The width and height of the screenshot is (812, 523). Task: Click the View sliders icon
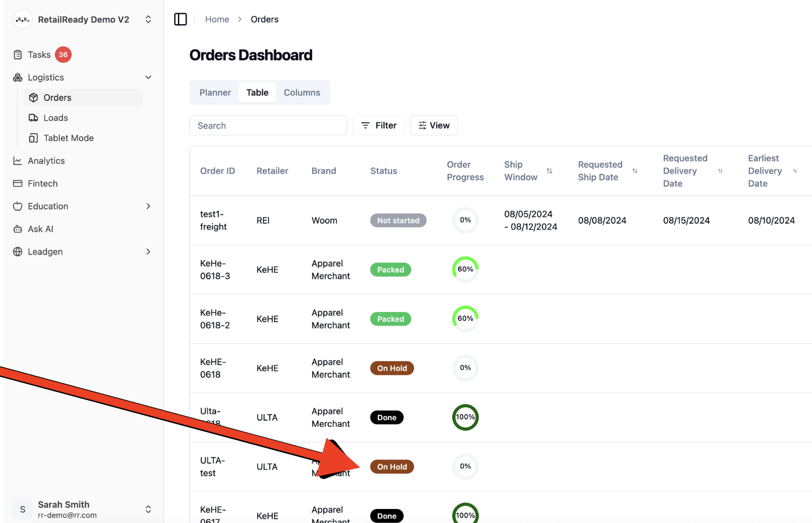point(423,125)
